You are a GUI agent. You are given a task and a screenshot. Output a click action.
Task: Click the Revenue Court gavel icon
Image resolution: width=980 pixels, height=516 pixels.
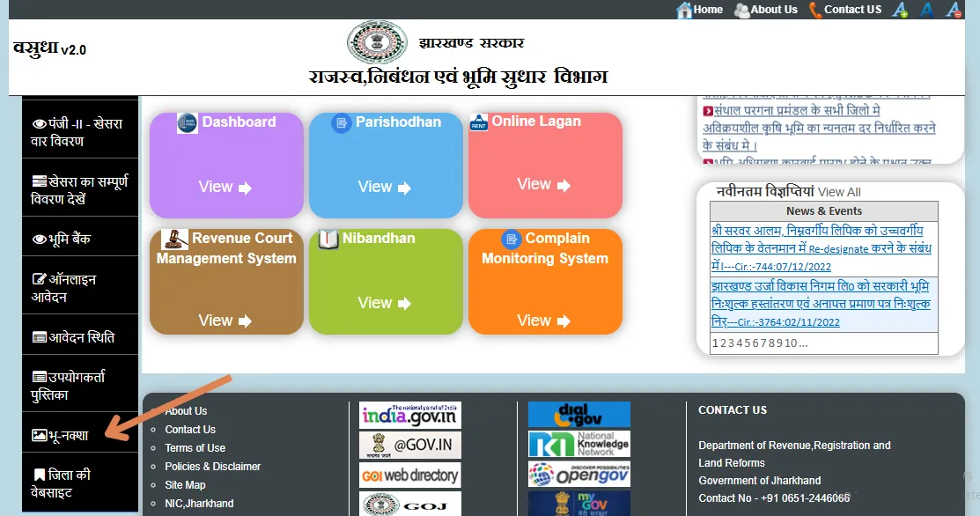tap(174, 239)
